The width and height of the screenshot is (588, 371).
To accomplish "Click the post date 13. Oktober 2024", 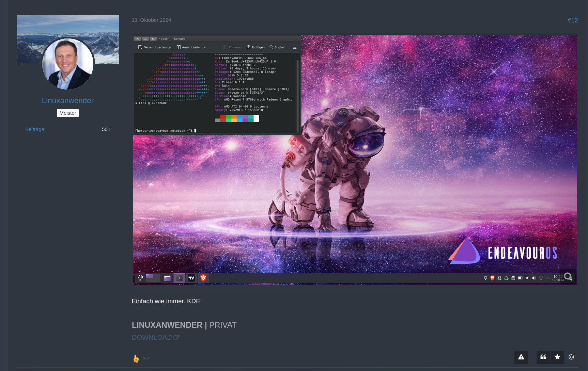I will tap(151, 20).
